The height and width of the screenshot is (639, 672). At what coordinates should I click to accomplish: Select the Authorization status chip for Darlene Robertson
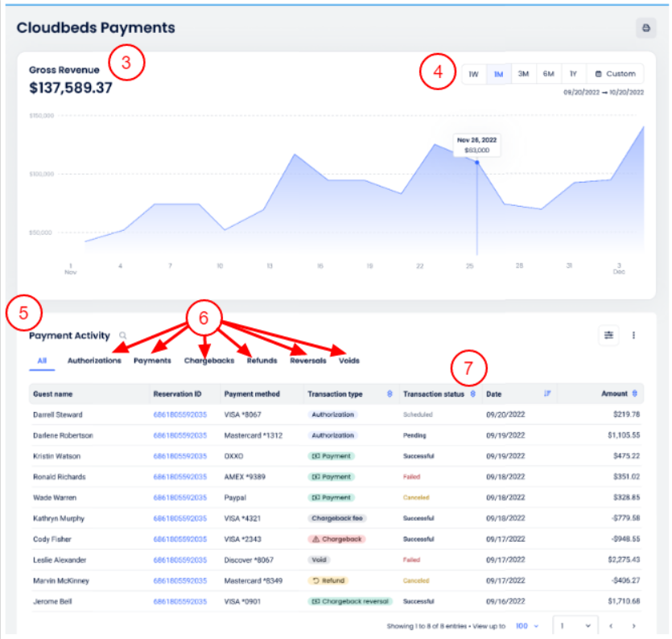[x=333, y=435]
